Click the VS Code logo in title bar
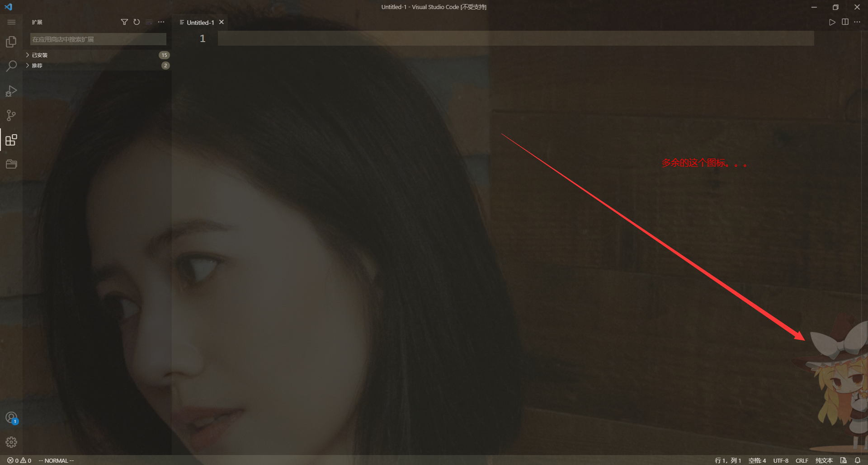Image resolution: width=868 pixels, height=465 pixels. pyautogui.click(x=9, y=7)
